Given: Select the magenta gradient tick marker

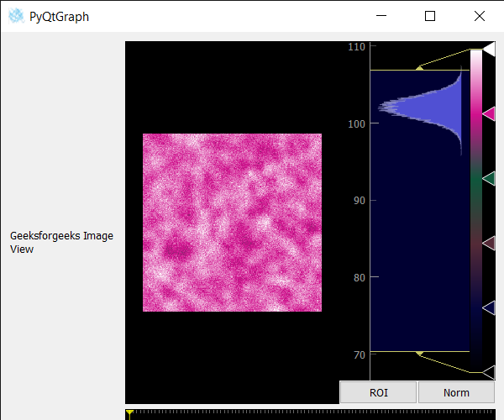Looking at the screenshot, I should (x=489, y=114).
